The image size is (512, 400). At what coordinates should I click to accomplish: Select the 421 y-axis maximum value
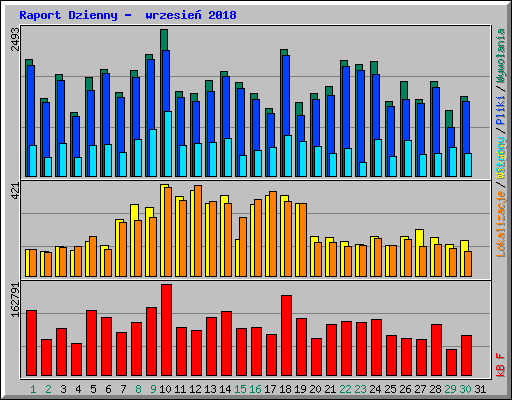pos(15,191)
